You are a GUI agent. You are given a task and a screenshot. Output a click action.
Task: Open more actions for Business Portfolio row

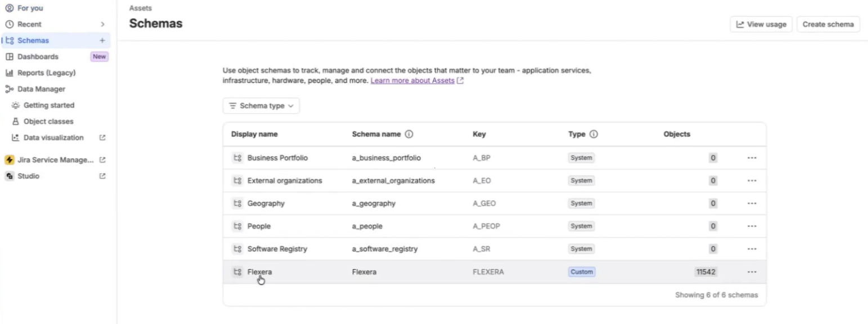[x=752, y=158]
